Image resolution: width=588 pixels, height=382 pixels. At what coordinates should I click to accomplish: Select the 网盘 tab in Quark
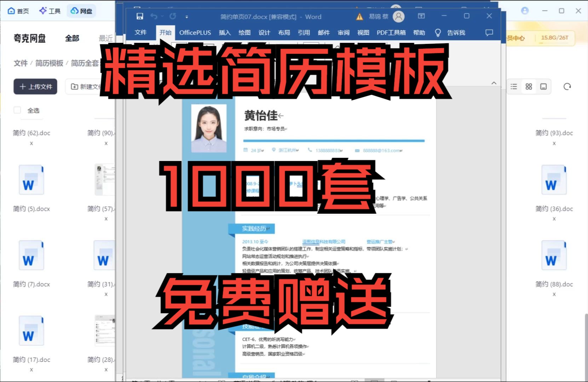coord(81,11)
